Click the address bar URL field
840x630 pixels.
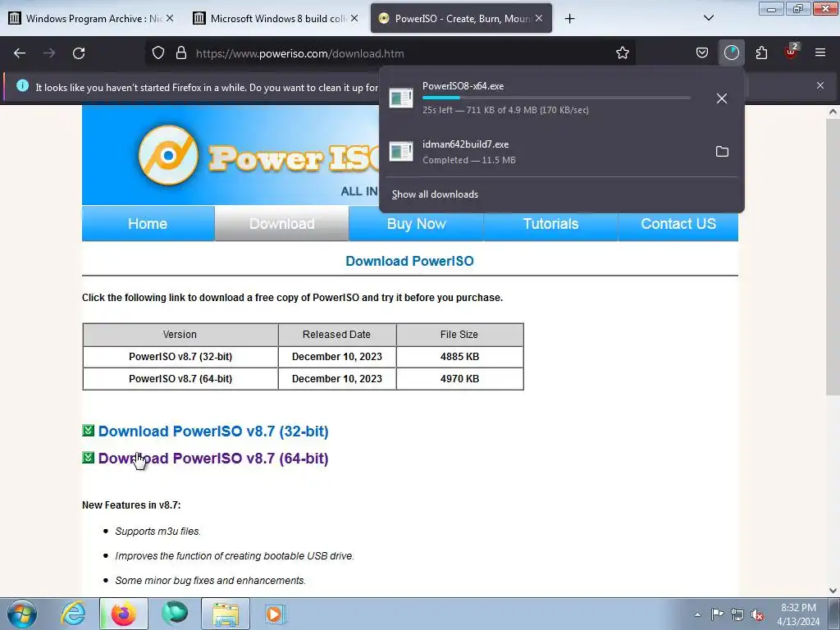point(390,53)
